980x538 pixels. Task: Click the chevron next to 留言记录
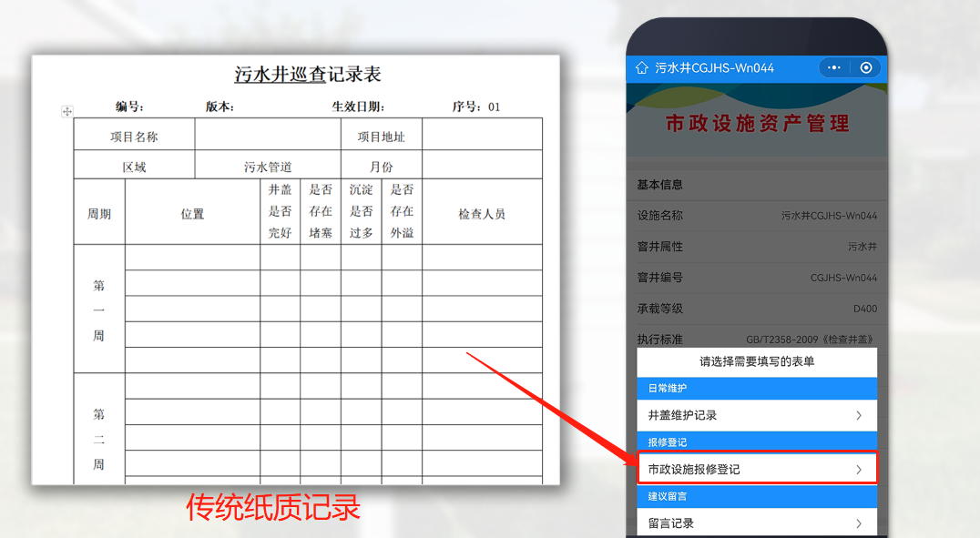point(861,522)
